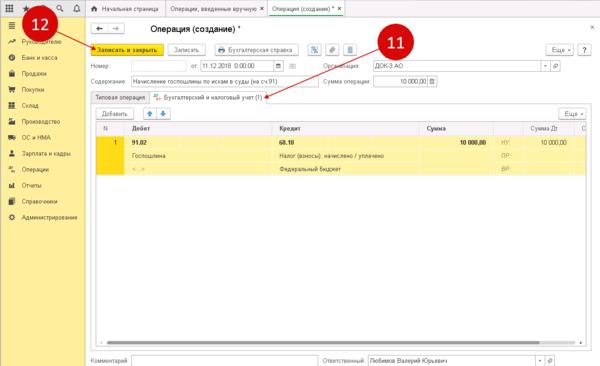Click the Комментарий input field
This screenshot has width=600, height=366.
click(x=225, y=361)
